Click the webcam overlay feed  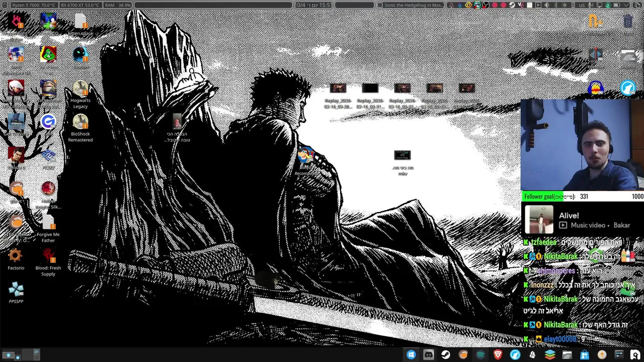pos(582,145)
